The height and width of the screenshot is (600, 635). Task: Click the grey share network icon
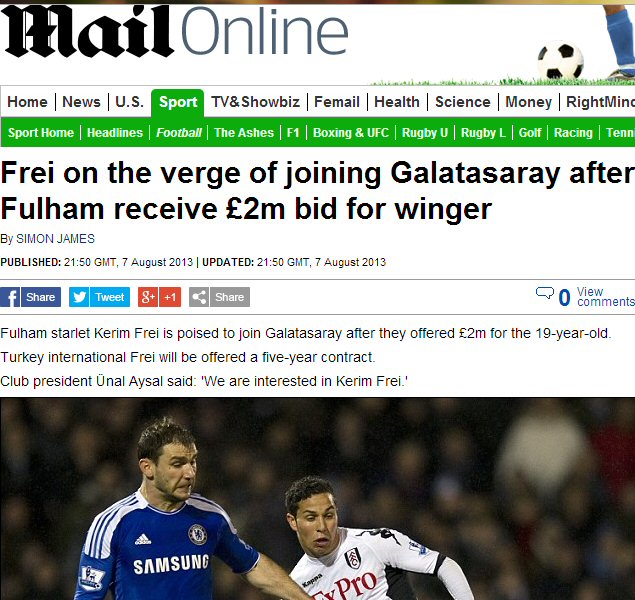click(199, 297)
